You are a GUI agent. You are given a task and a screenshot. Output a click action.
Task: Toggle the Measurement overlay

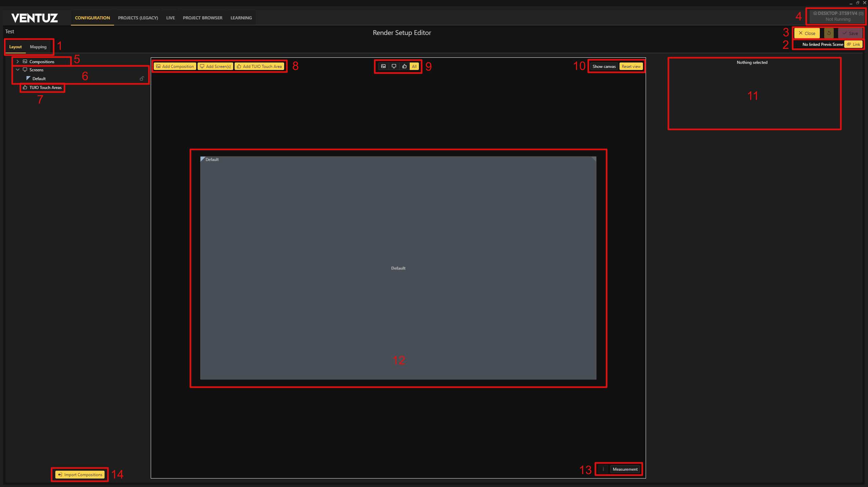(625, 469)
